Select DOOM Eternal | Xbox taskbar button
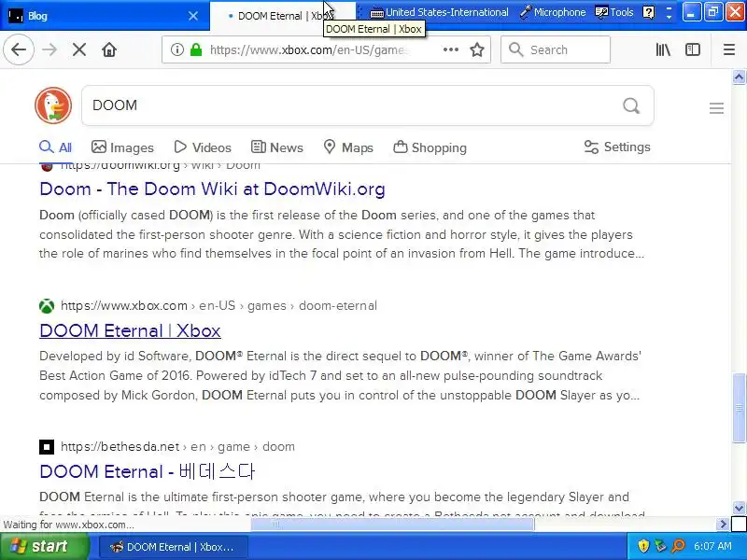Image resolution: width=747 pixels, height=560 pixels. pos(173,547)
